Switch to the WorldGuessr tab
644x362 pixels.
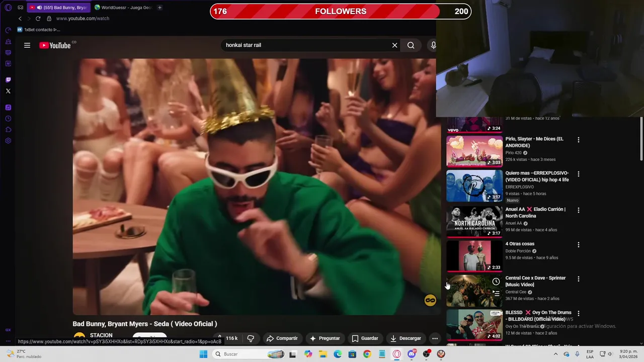123,8
